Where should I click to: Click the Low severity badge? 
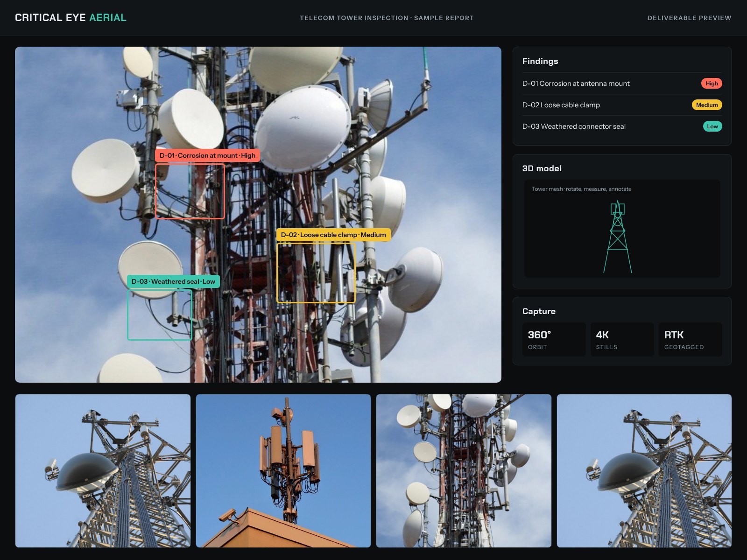(712, 126)
